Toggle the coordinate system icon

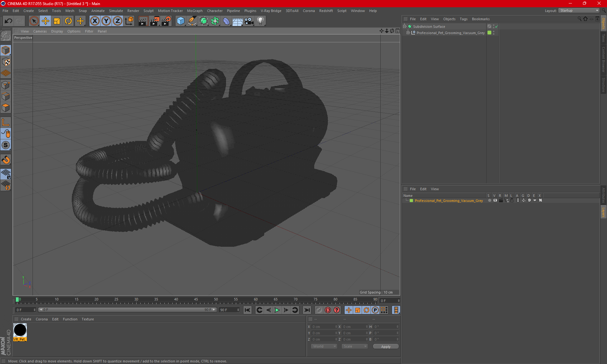(x=129, y=21)
